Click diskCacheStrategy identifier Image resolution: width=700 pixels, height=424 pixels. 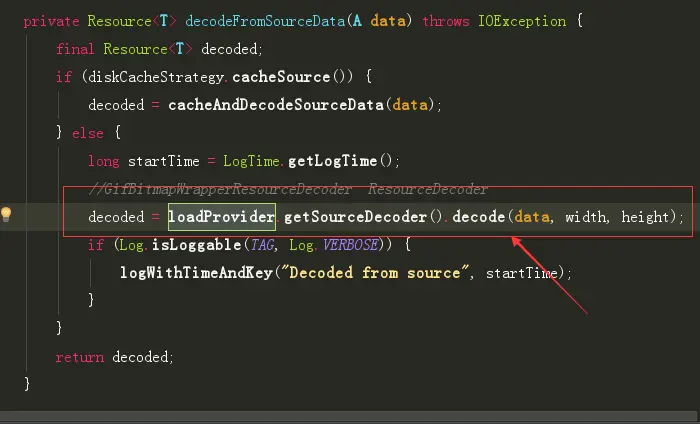[x=156, y=77]
